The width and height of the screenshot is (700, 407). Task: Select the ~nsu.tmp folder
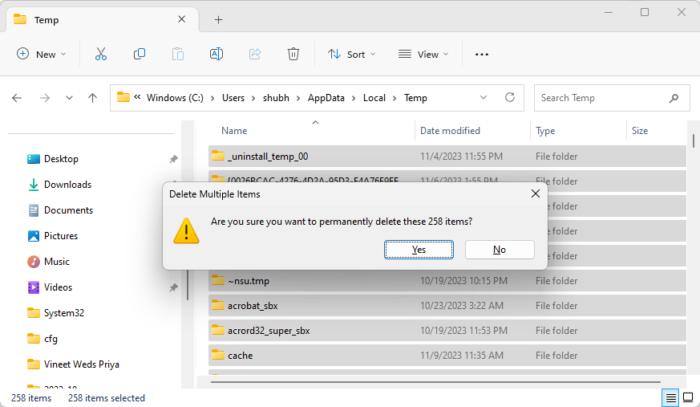(447, 281)
